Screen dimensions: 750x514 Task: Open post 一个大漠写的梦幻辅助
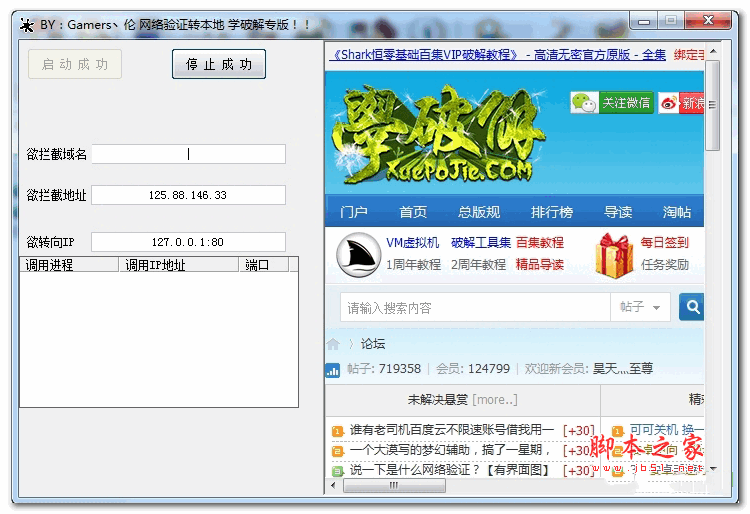(x=450, y=450)
